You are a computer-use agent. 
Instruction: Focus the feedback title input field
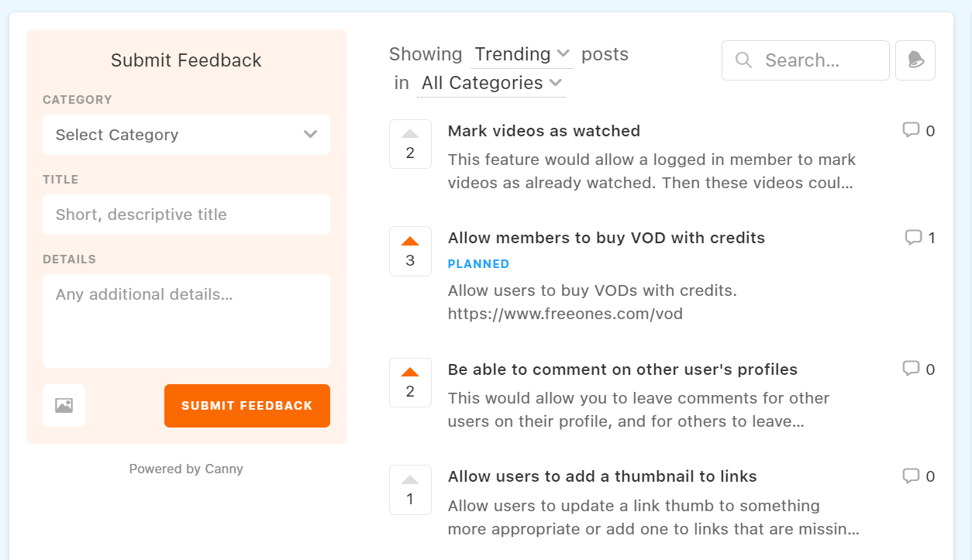[186, 215]
